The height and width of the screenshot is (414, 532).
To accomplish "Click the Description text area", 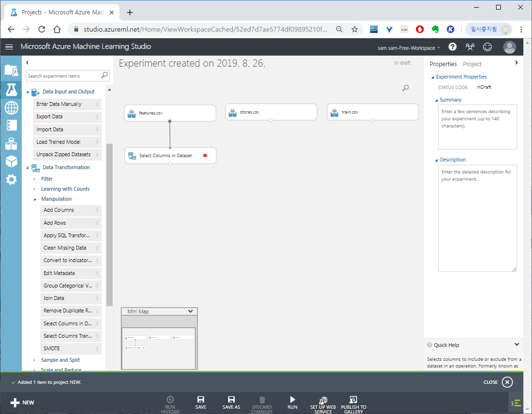I will [477, 218].
